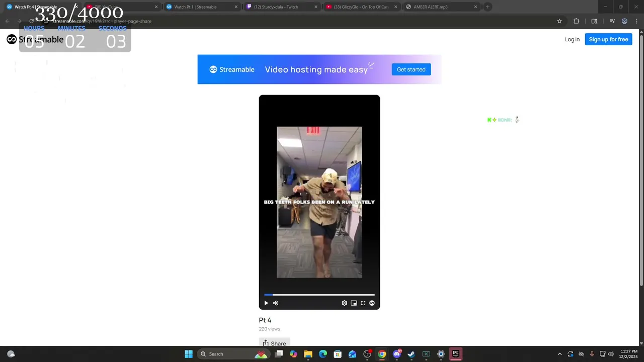The width and height of the screenshot is (644, 362).
Task: Open Steam from the taskbar
Action: 411,354
